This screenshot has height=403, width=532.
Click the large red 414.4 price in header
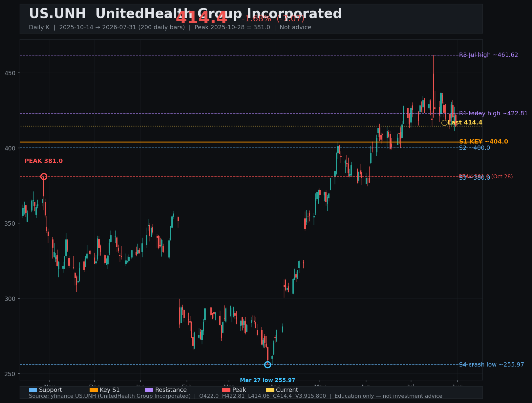tap(202, 18)
